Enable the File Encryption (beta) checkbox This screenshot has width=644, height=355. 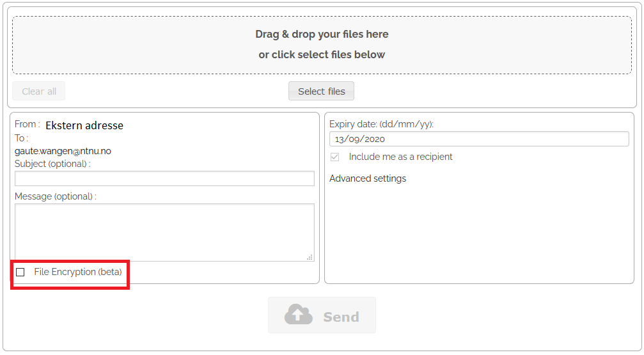[x=20, y=272]
